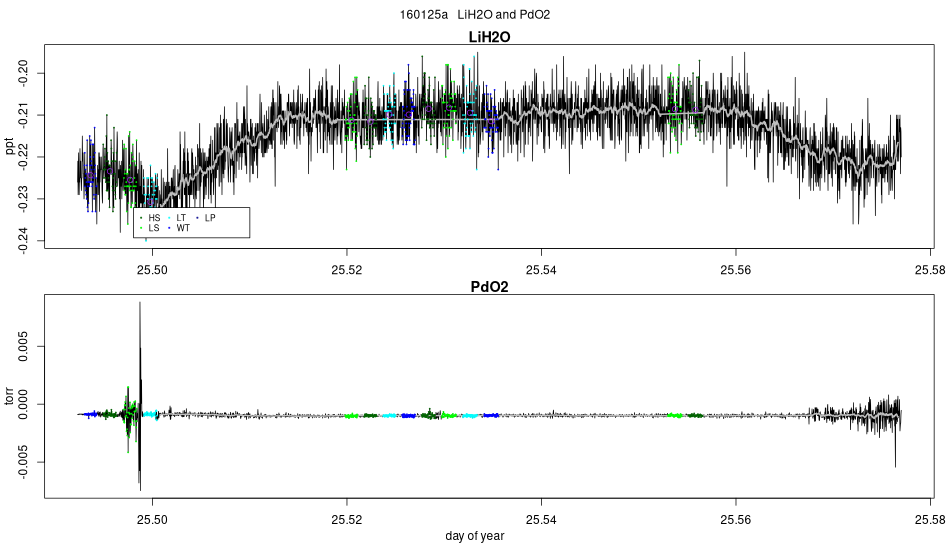Screen dimensions: 950x550
Task: Click '25.58' tick under the LiH2O plot
Action: [930, 270]
